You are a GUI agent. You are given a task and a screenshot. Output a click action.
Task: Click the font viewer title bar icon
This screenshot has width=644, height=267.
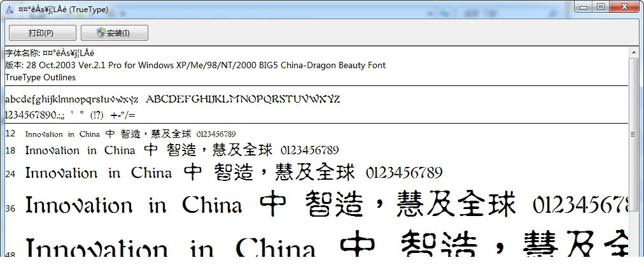coord(10,10)
